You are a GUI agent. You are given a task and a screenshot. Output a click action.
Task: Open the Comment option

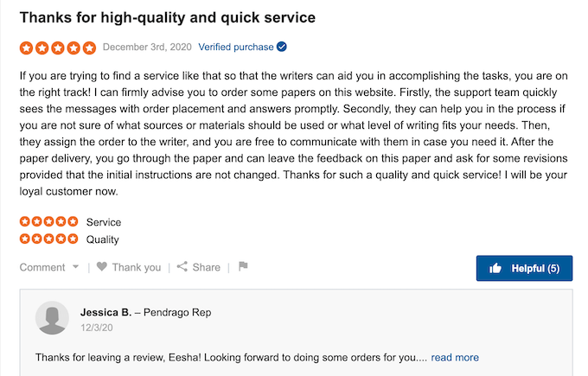pyautogui.click(x=42, y=267)
